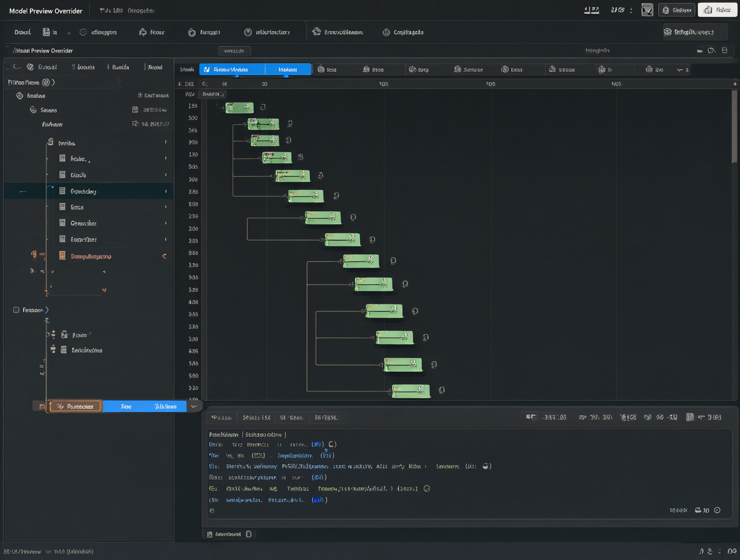Select the second blue highlighted timeline tab
This screenshot has width=740, height=560.
coord(288,69)
